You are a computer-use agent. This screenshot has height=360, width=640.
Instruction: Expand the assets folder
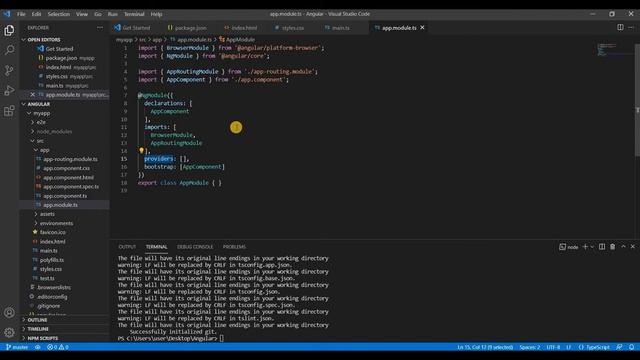[47, 214]
